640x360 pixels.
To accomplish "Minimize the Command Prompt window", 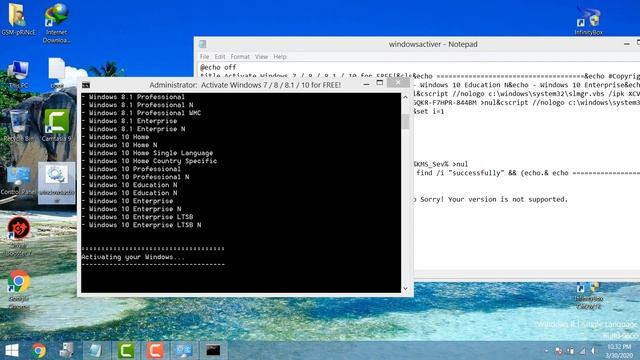I will [367, 84].
